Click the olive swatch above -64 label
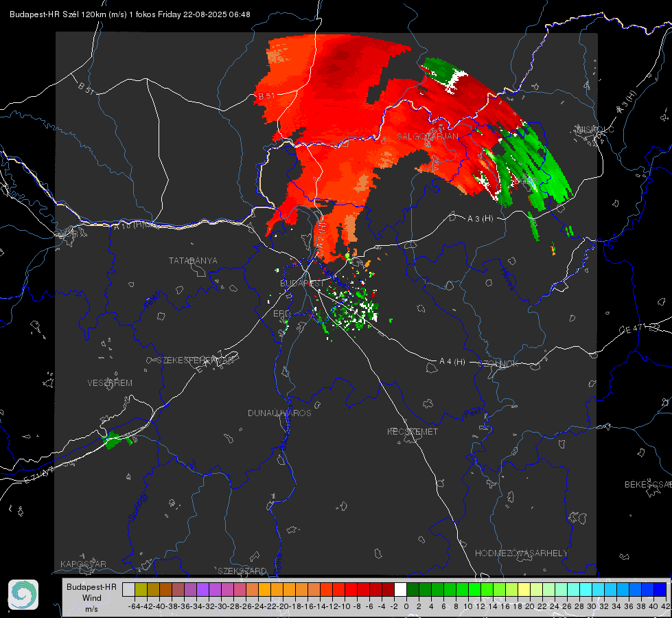 (141, 589)
